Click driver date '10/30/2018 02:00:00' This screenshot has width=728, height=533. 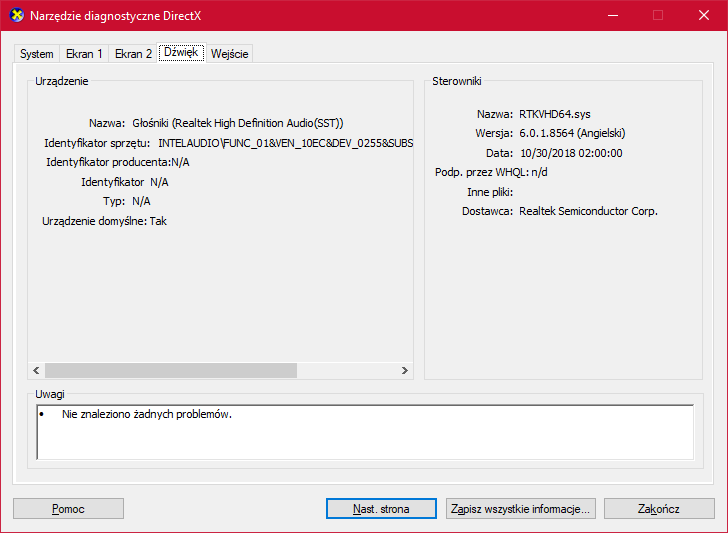coord(571,153)
